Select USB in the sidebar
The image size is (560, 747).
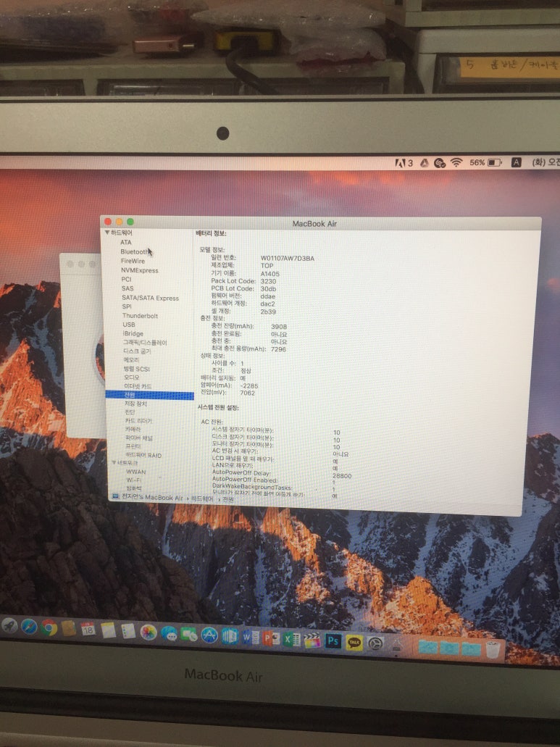129,325
